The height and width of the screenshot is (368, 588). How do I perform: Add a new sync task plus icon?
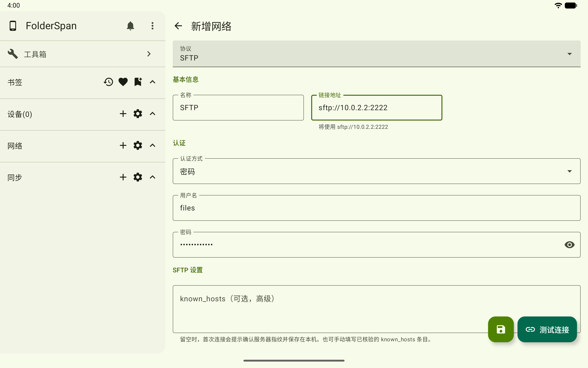click(123, 177)
